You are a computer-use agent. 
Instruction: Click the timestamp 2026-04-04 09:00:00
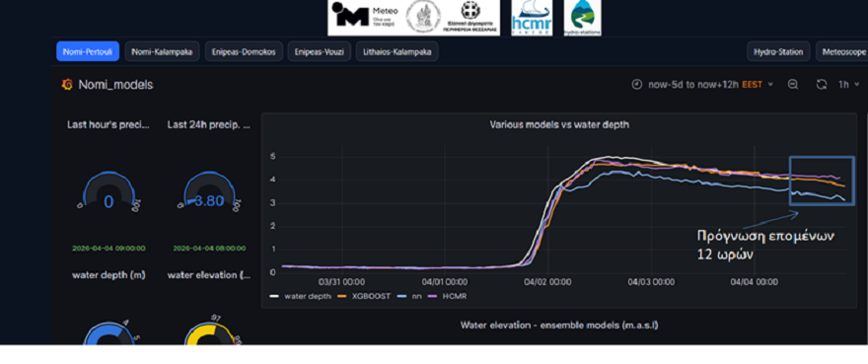[108, 249]
